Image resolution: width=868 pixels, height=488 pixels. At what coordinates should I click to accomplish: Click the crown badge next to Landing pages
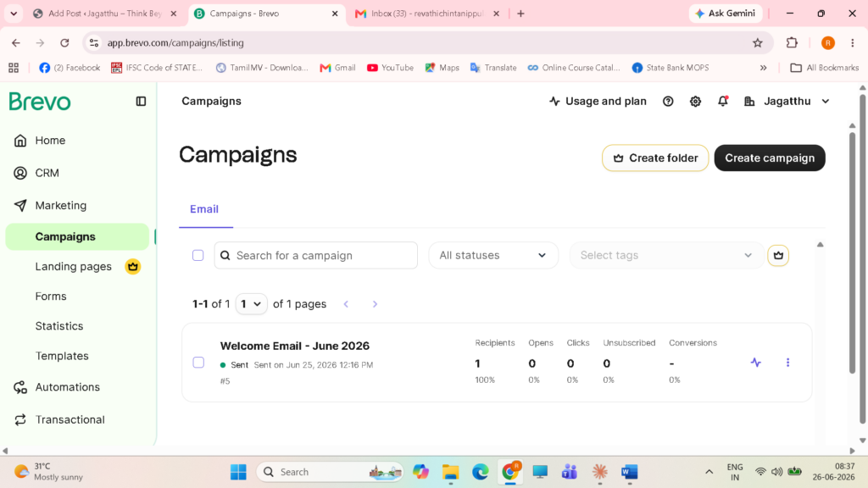click(133, 267)
